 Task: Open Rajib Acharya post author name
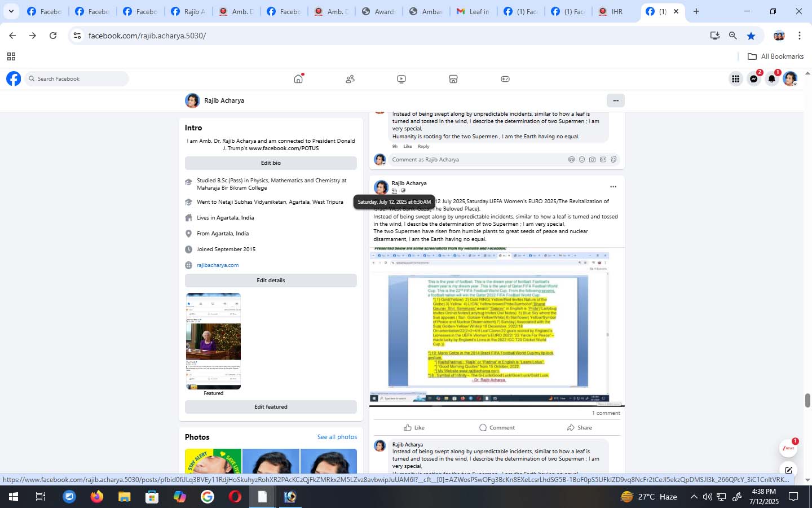[409, 183]
